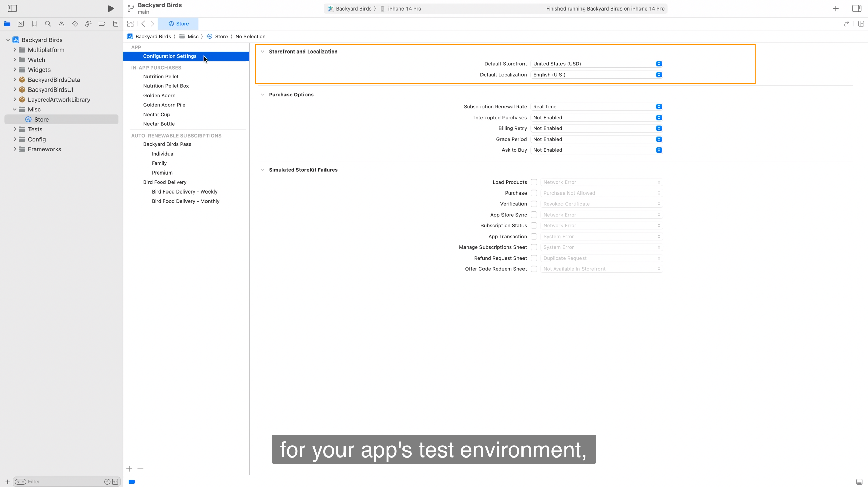Viewport: 868px width, 487px height.
Task: Toggle recent files filter clock icon
Action: (107, 482)
